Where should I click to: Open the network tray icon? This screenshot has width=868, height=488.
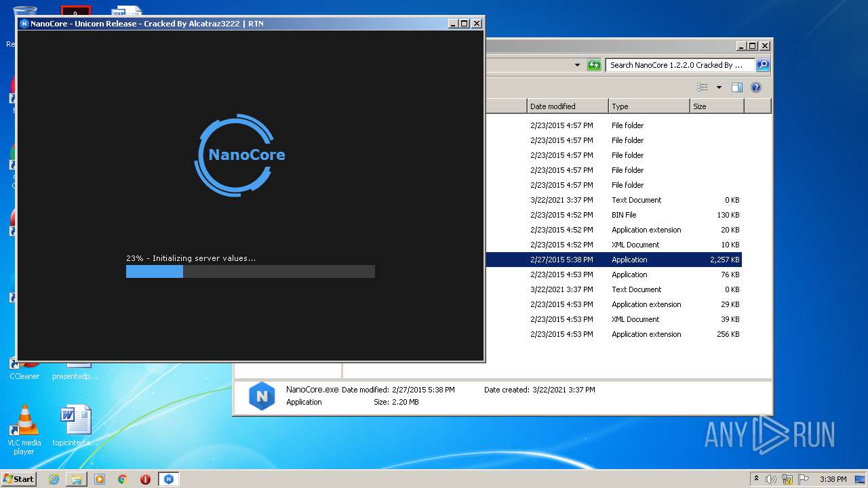(787, 479)
